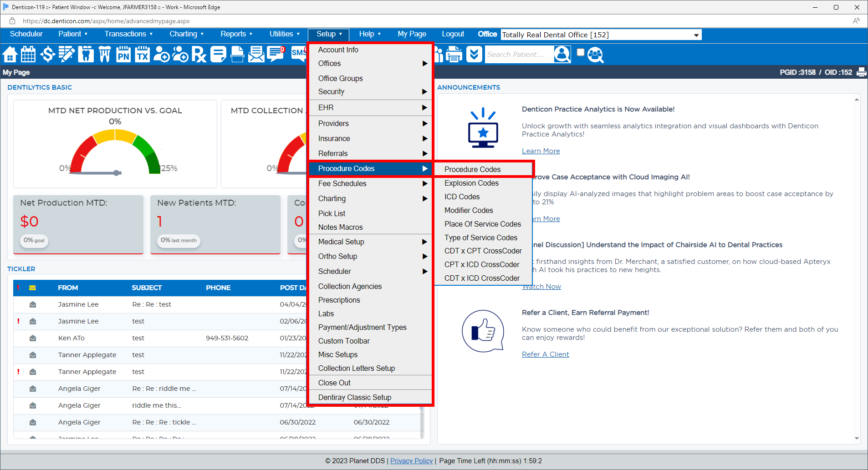Expand the Transactions menu
Screen dimensions: 868x470
pyautogui.click(x=128, y=34)
